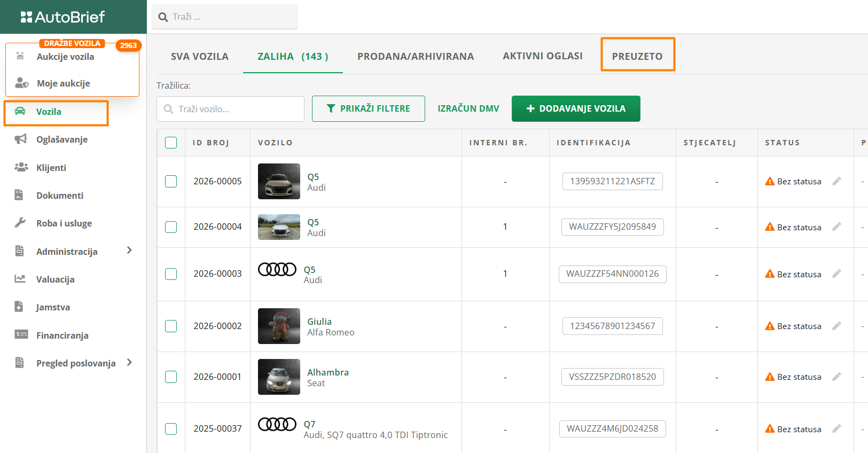The width and height of the screenshot is (868, 453).
Task: Switch to the Prodana/Arhivirana tab
Action: point(415,56)
